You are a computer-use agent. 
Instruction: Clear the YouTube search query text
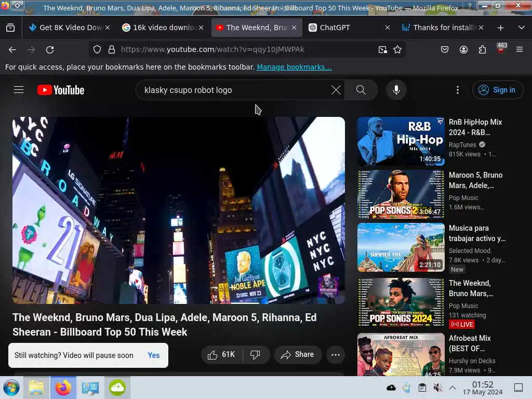click(336, 90)
